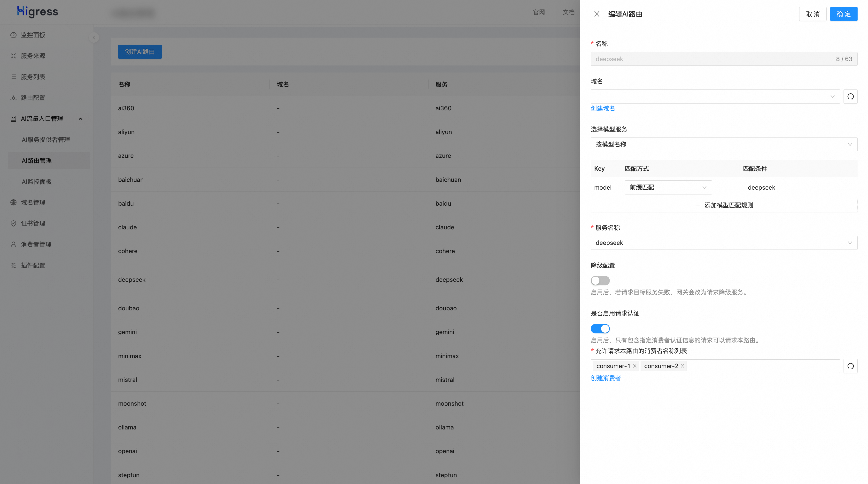Go to AI服务提供者管理 menu item
The image size is (868, 484).
[46, 140]
